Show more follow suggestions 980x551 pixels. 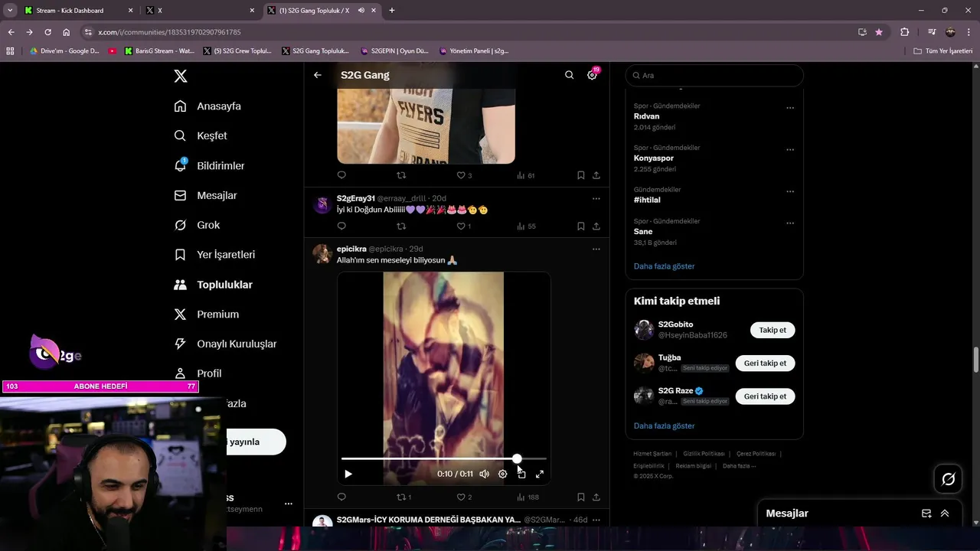pyautogui.click(x=664, y=425)
